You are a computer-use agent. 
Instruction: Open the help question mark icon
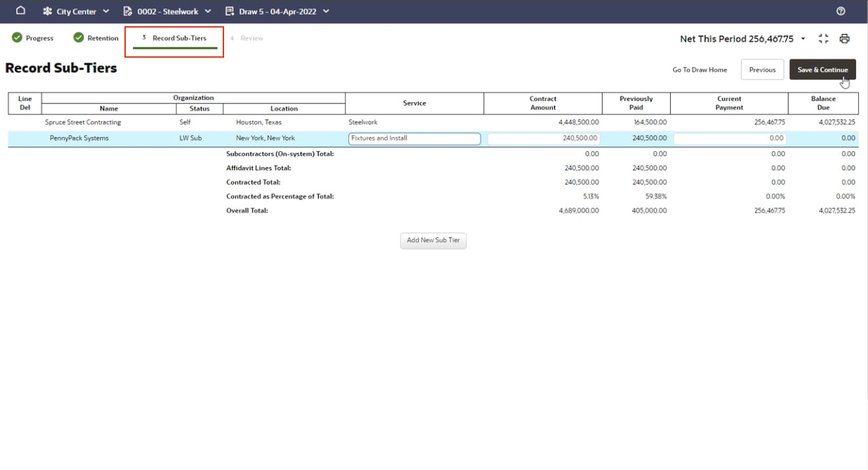click(840, 11)
